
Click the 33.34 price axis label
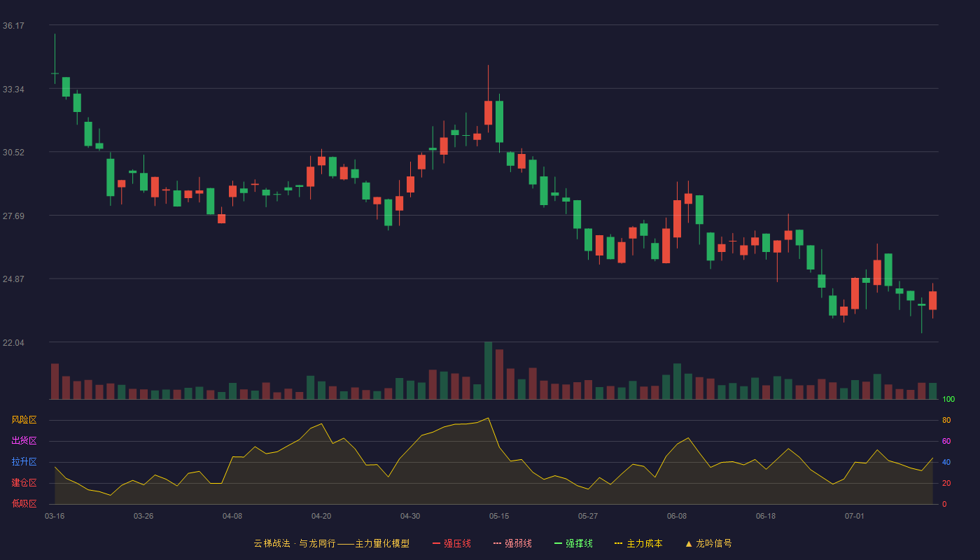tap(13, 90)
